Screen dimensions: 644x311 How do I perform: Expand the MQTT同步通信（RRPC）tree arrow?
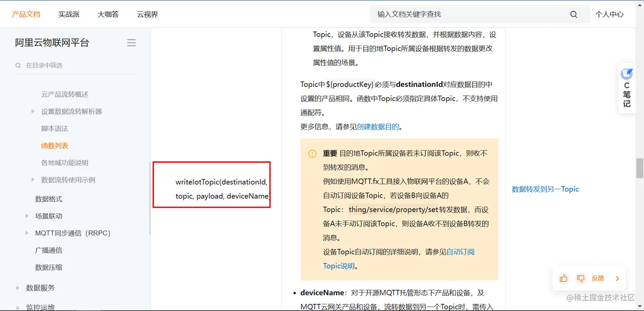click(27, 233)
